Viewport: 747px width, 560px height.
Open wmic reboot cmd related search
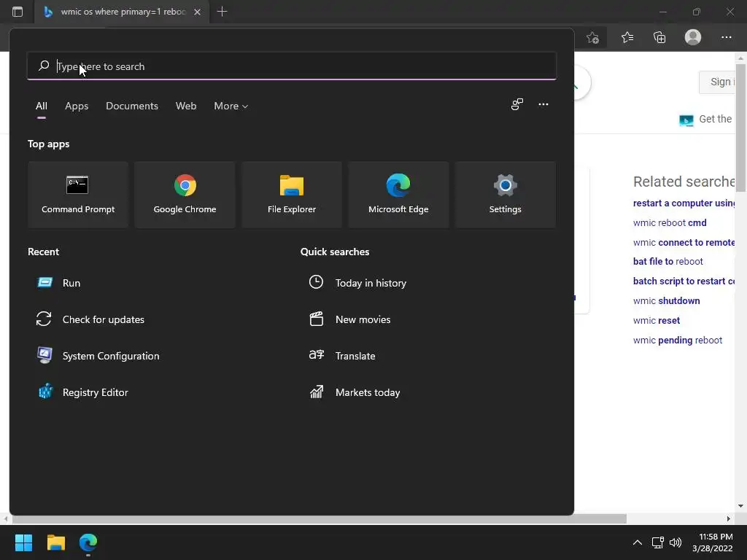point(670,223)
